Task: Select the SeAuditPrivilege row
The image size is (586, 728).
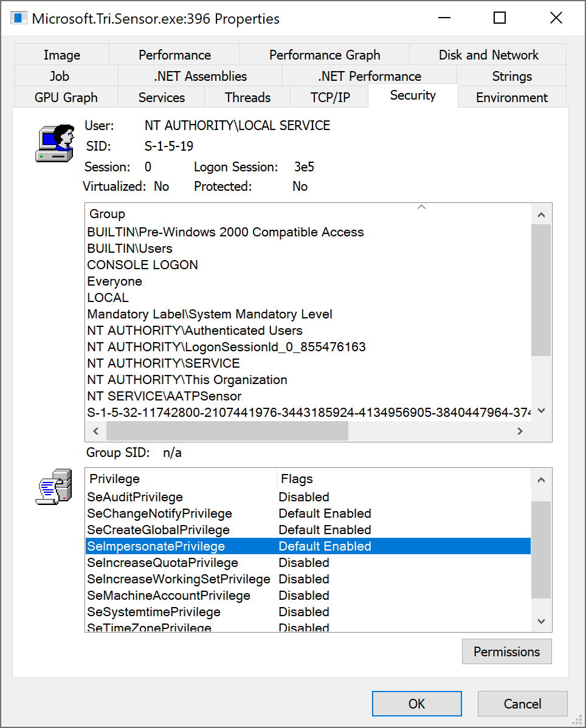Action: click(135, 496)
